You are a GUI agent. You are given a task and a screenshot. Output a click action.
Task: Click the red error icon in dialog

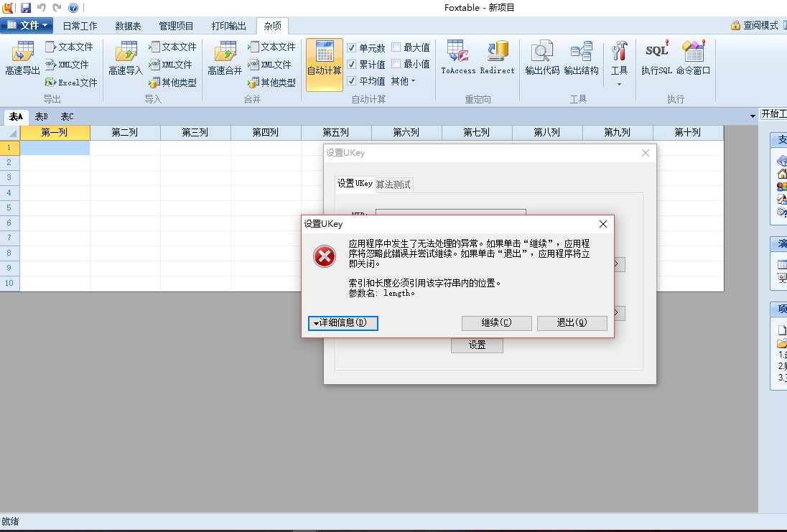325,256
